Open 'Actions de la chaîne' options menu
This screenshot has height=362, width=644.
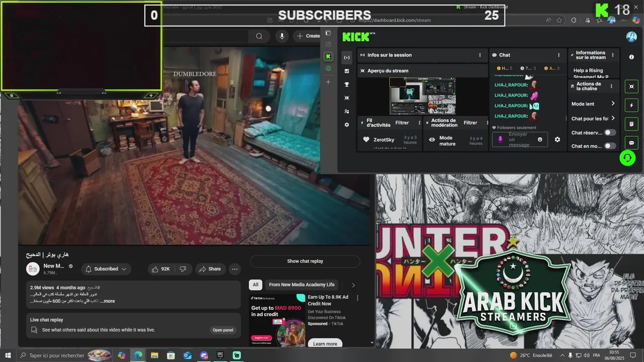(611, 86)
